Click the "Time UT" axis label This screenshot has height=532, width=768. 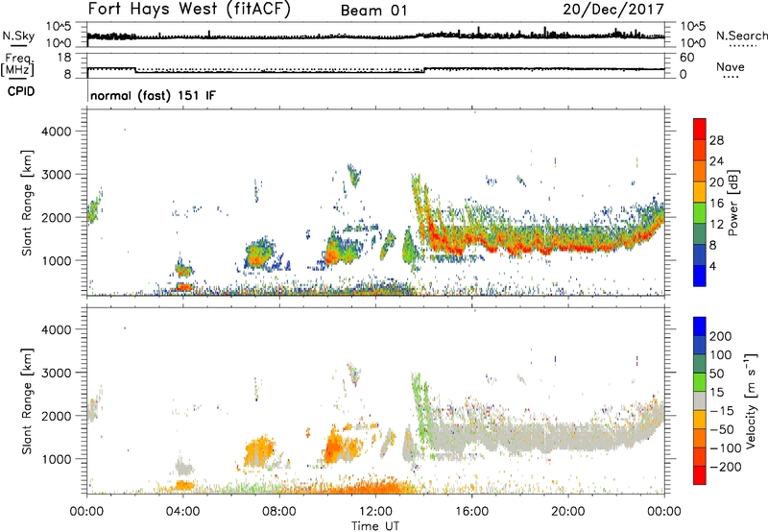(x=375, y=526)
